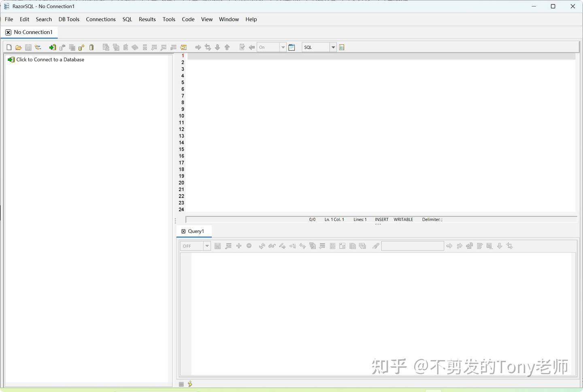Image resolution: width=583 pixels, height=392 pixels.
Task: Open the Tools menu
Action: [x=169, y=19]
